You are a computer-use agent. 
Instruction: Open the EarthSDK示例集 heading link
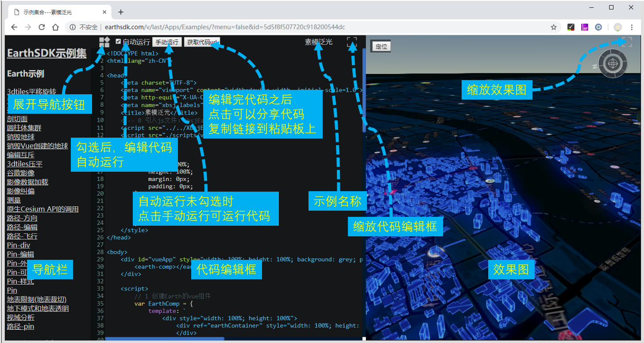[x=47, y=54]
